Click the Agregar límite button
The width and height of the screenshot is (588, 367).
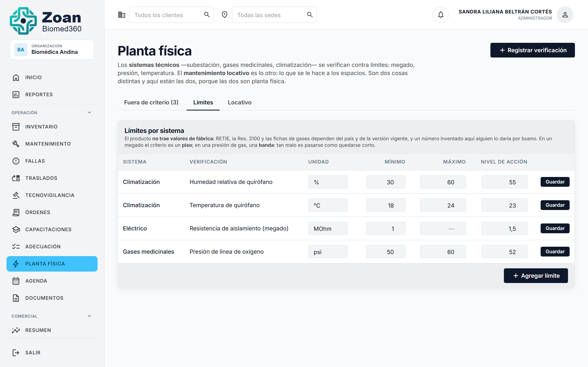tap(536, 275)
